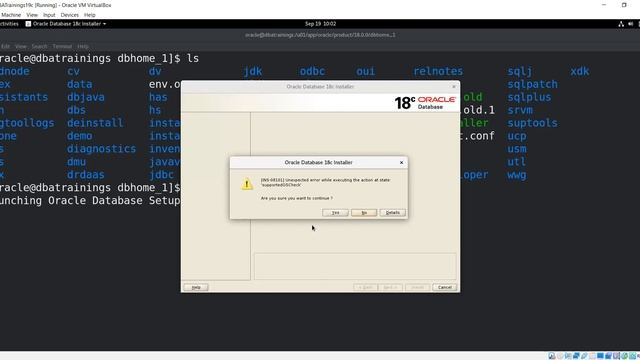Click the 'relnotes' directory name

pyautogui.click(x=438, y=71)
